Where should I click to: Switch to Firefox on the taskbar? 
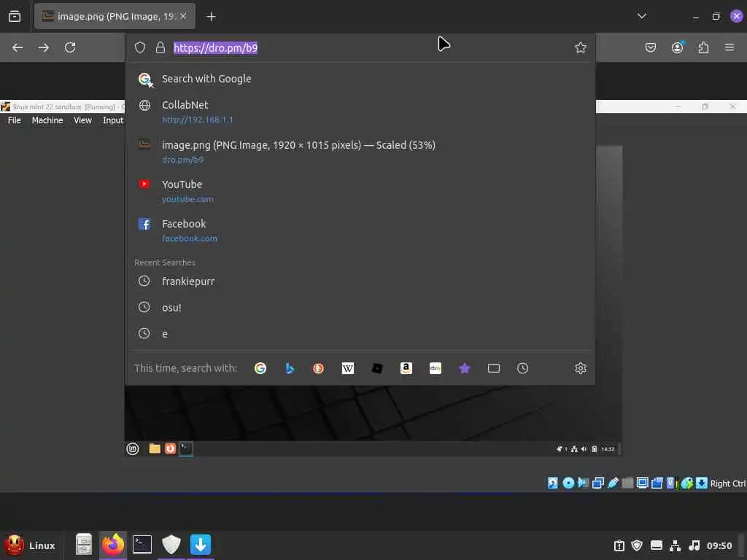[x=113, y=545]
